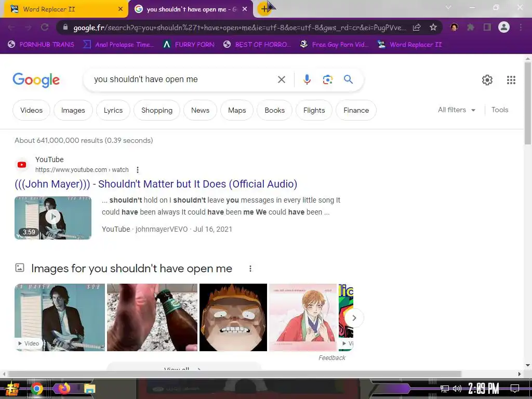The height and width of the screenshot is (399, 532).
Task: Launch Firefox from the taskbar
Action: (64, 388)
